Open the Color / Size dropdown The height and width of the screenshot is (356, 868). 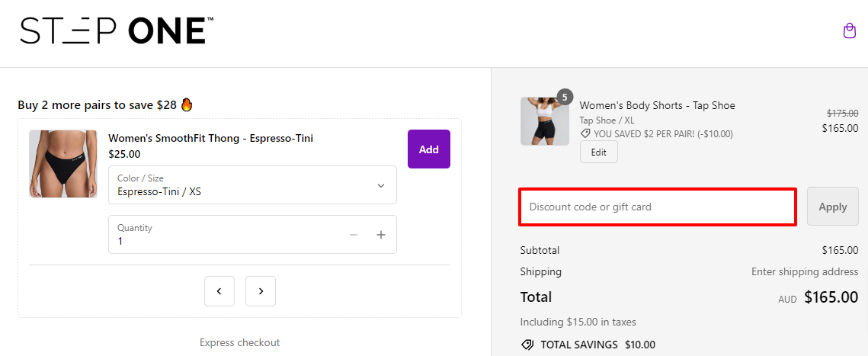[x=252, y=185]
